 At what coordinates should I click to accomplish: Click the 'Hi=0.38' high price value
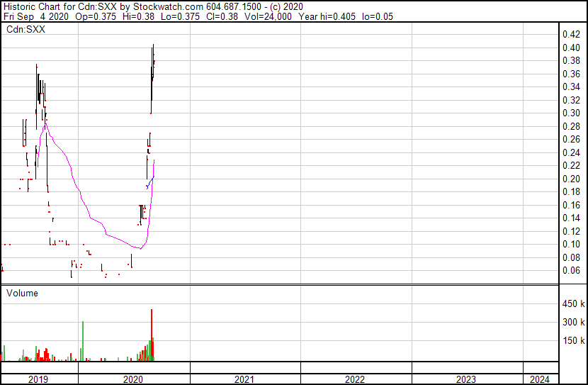coord(138,16)
